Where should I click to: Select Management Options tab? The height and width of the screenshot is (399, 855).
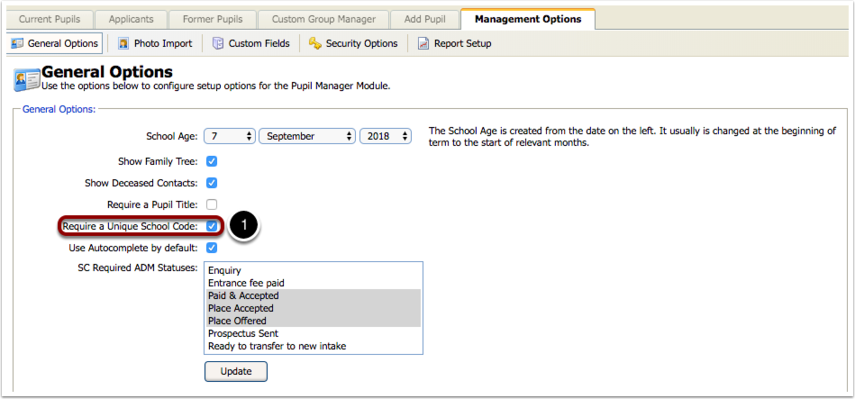click(x=528, y=19)
